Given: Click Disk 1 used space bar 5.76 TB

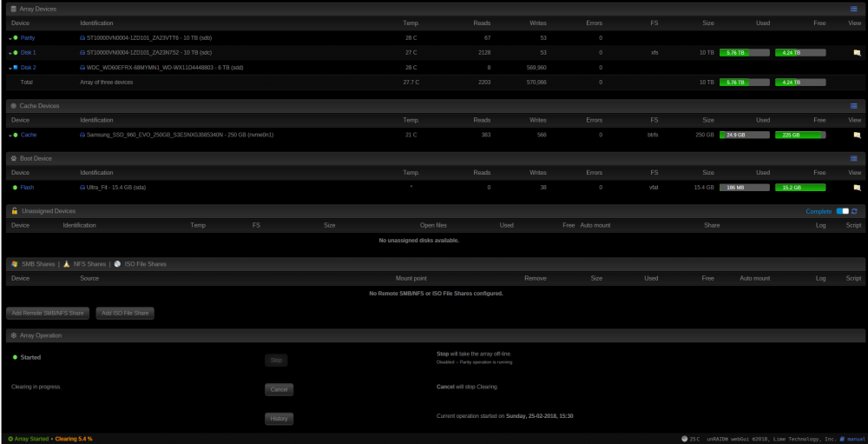Looking at the screenshot, I should pos(745,53).
